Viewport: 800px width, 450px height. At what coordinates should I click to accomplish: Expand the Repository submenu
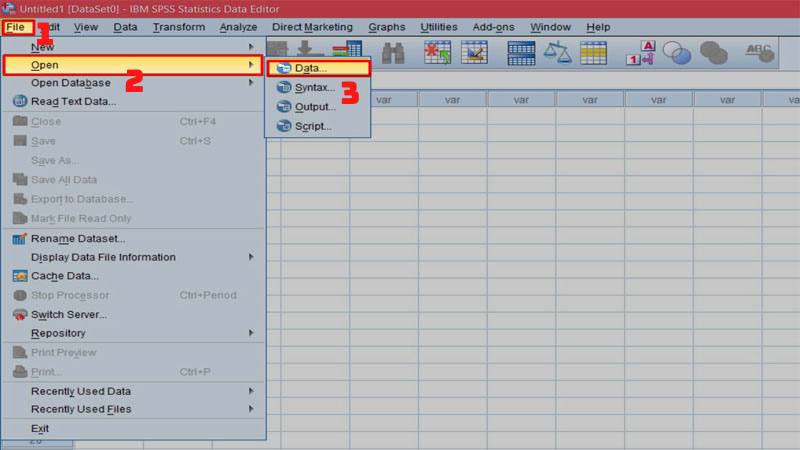[x=134, y=333]
